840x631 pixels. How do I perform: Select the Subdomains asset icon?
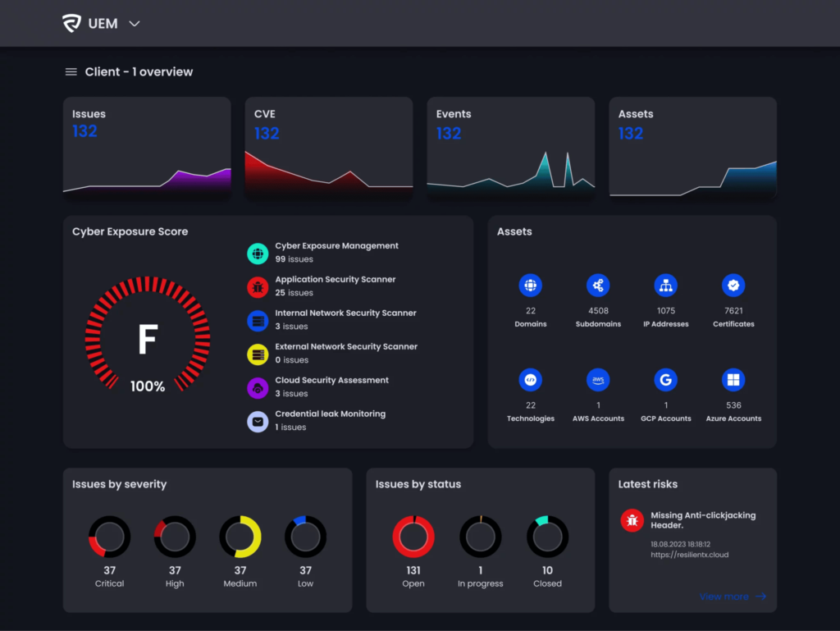click(598, 286)
